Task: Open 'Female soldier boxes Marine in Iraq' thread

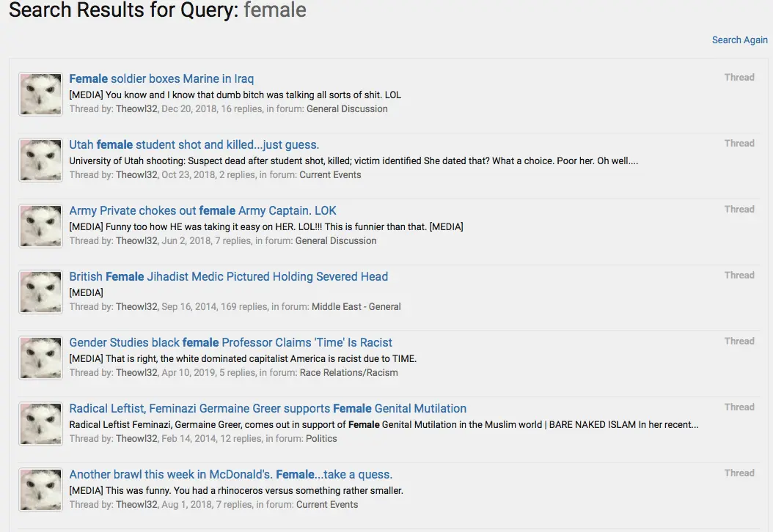Action: (x=161, y=79)
